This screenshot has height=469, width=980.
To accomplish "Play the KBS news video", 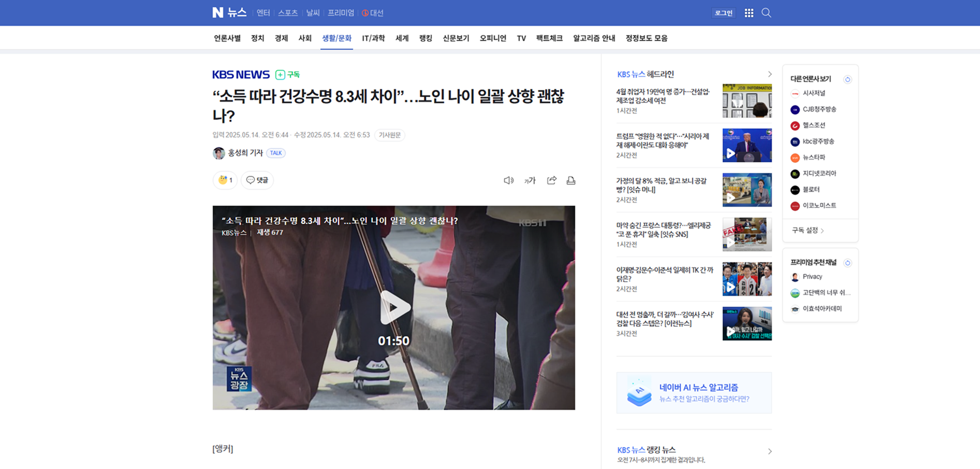I will (x=394, y=307).
